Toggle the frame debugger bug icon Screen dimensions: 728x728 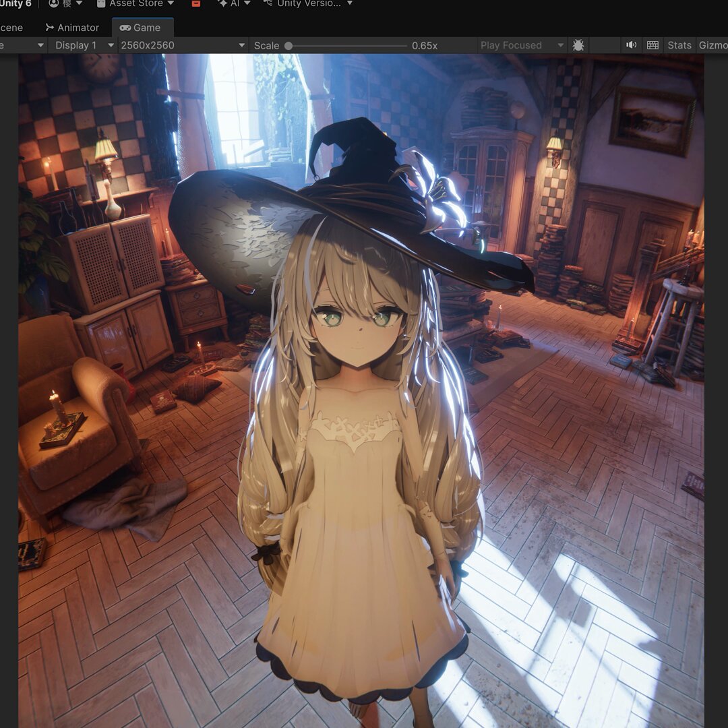pos(578,46)
